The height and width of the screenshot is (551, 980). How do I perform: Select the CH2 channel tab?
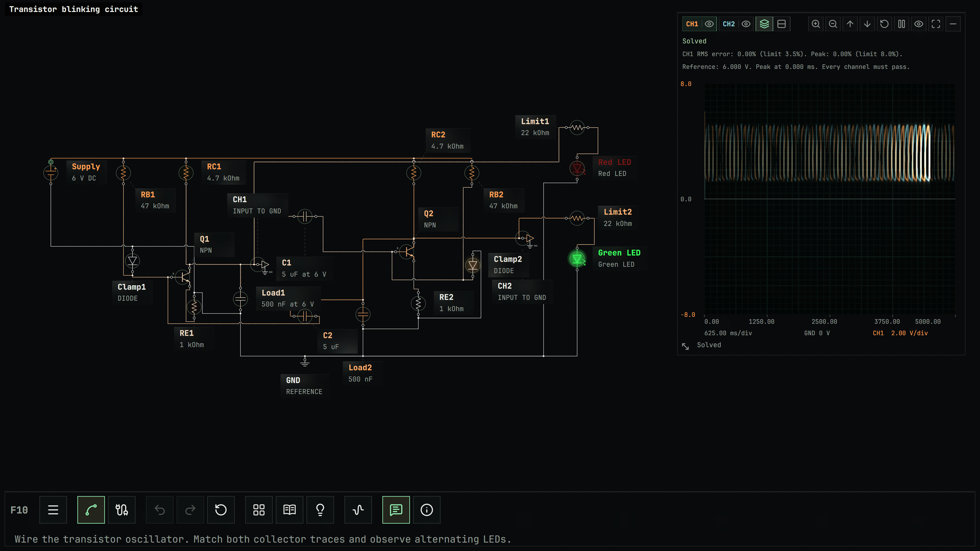729,24
